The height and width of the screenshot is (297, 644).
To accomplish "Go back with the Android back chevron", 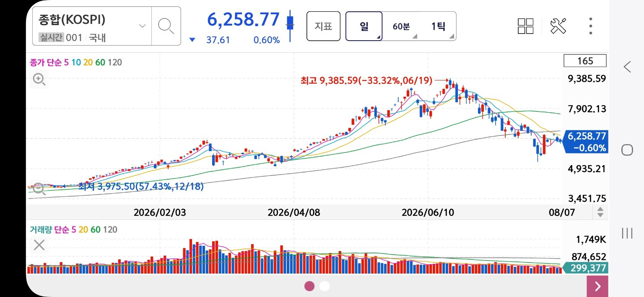I will (627, 67).
